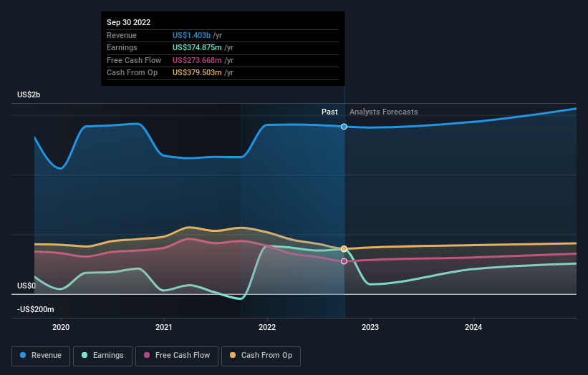Screen dimensions: 588x375
Task: Click the Revenue row label in tooltip
Action: [122, 35]
